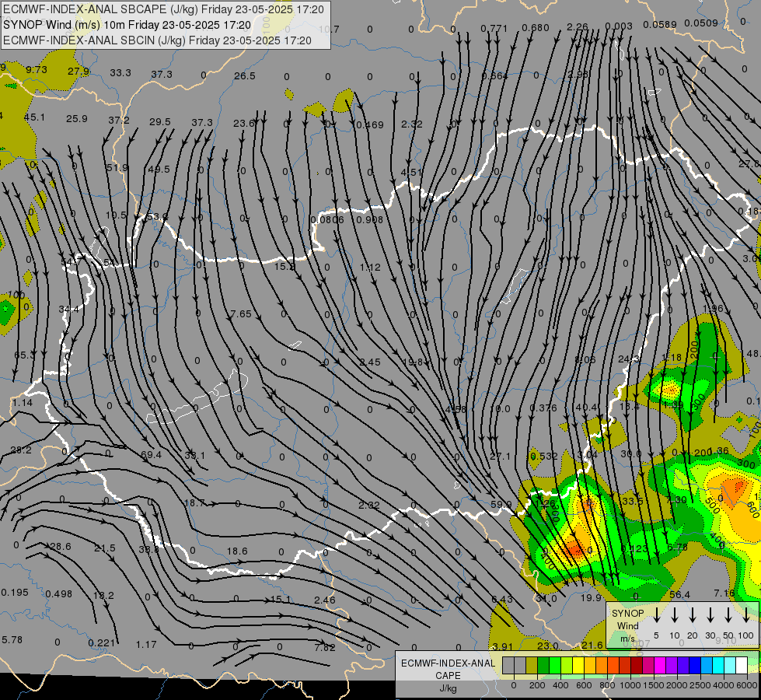Click the map value '24.3'
Screen dimensions: 761x700
tap(629, 359)
